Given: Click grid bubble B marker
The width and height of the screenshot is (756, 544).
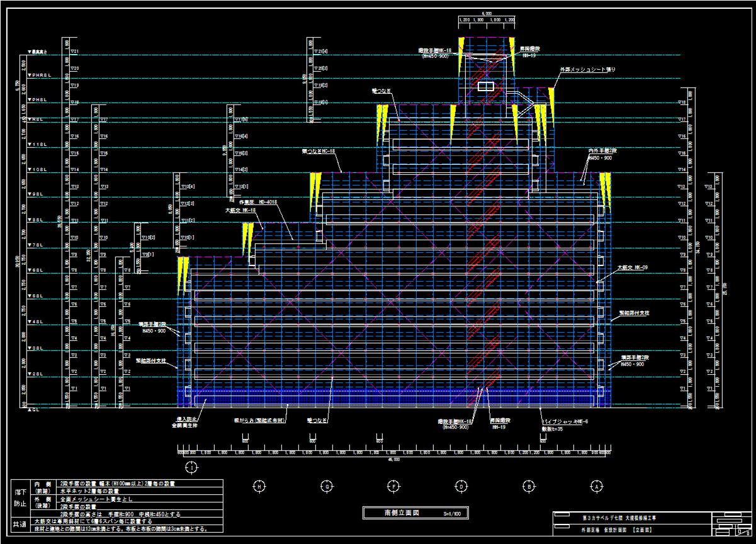Looking at the screenshot, I should click(529, 486).
